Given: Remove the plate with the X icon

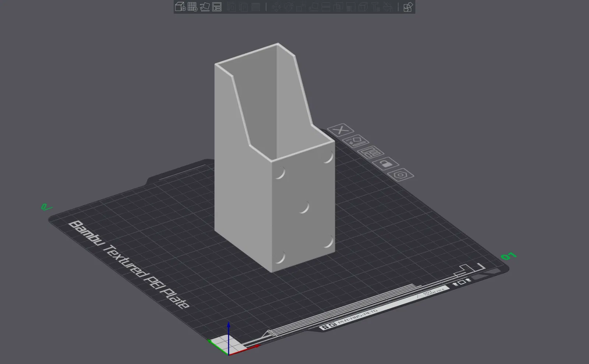Looking at the screenshot, I should coord(341,130).
